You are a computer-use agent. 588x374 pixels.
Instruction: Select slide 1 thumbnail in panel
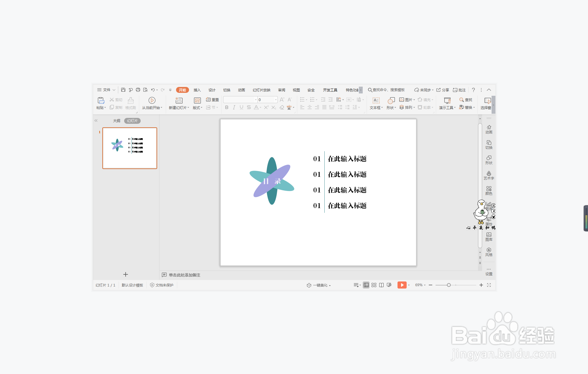130,148
